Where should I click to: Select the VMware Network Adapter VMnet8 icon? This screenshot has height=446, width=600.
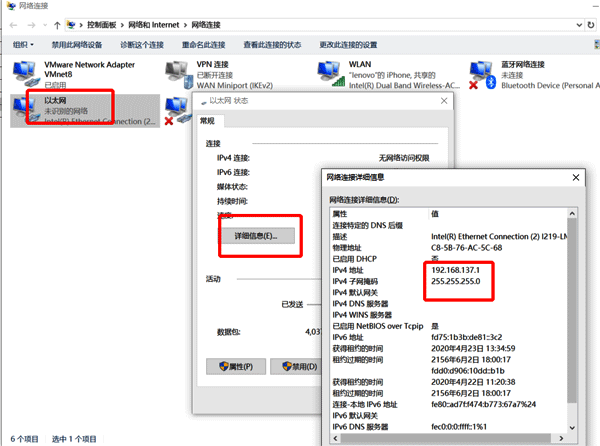coord(24,73)
